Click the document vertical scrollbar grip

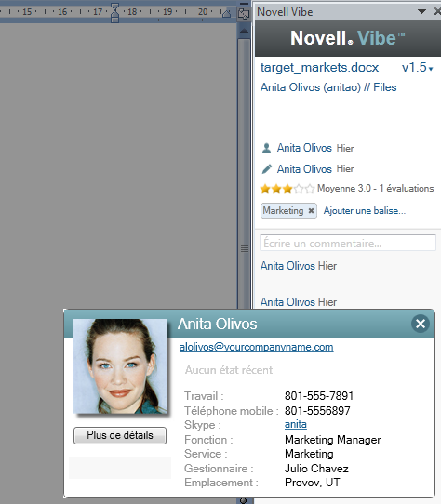(245, 248)
